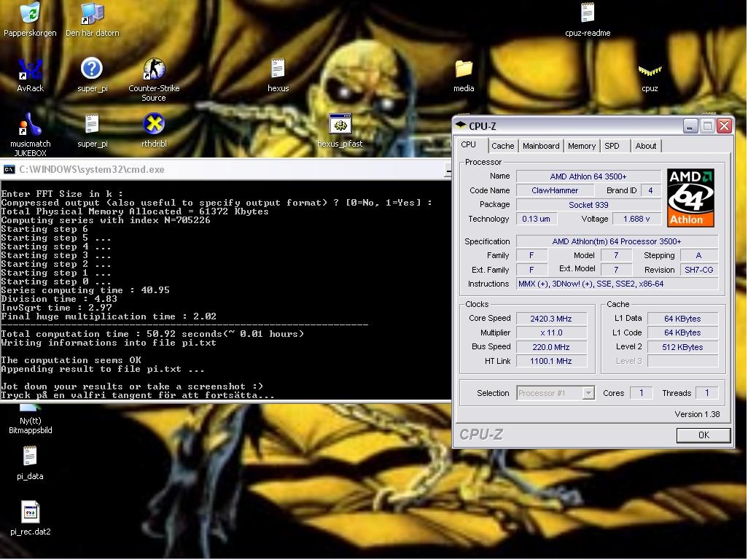Select the Ny(tt) Bitmappsbild desktop icon
The width and height of the screenshot is (748, 560).
click(30, 419)
